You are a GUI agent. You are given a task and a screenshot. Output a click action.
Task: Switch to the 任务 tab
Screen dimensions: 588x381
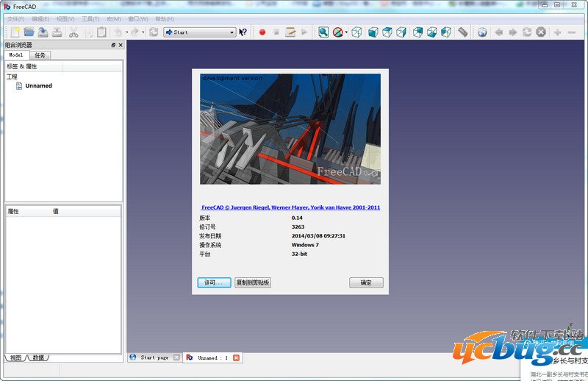40,55
